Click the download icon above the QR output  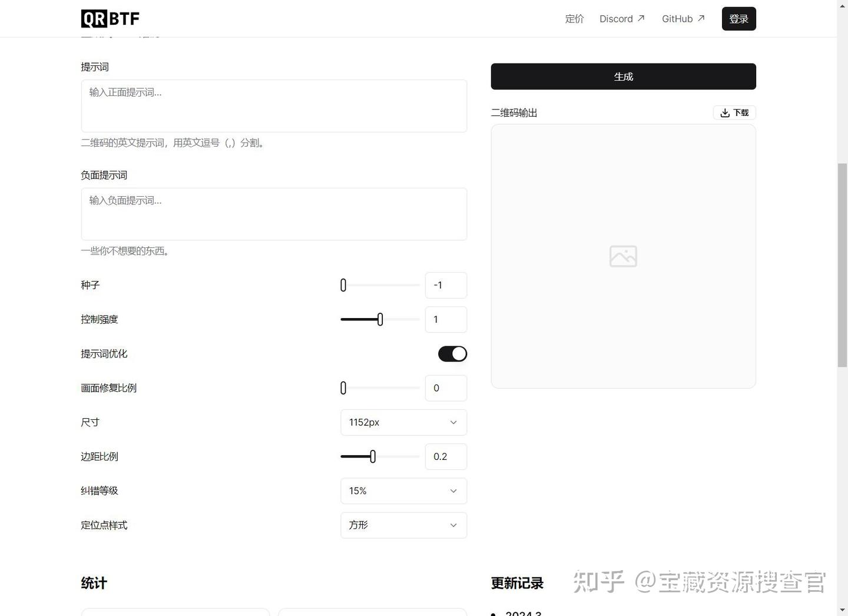(725, 112)
